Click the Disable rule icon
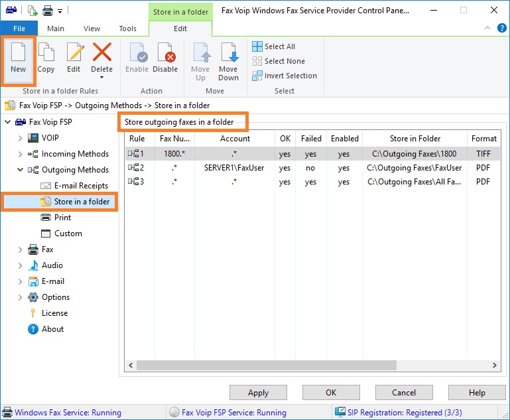 coord(166,52)
